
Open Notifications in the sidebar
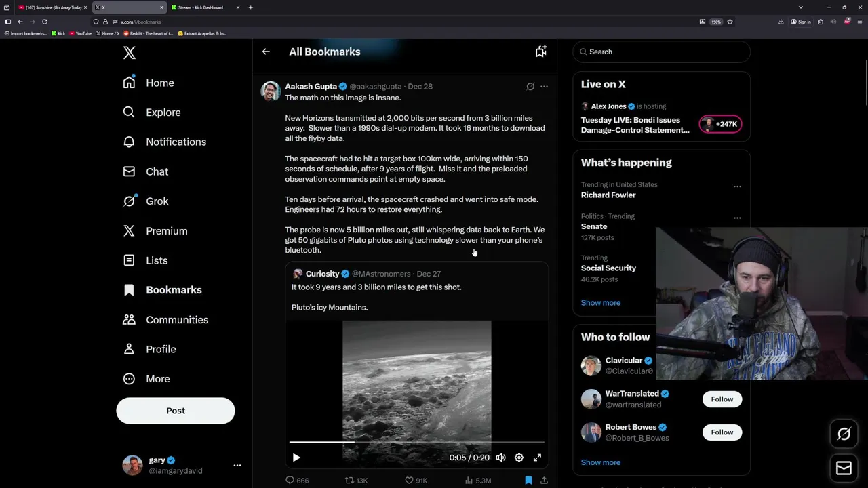tap(164, 142)
